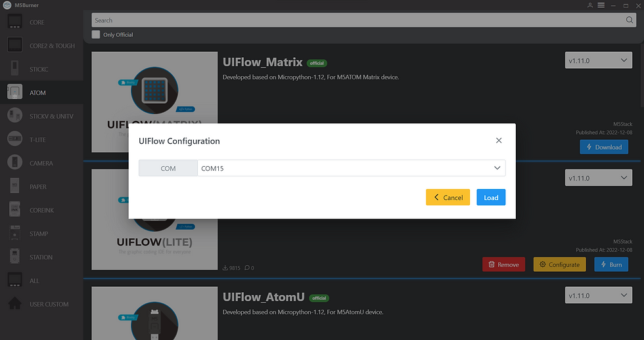Switch to the CAMERA category label
This screenshot has height=340, width=644.
(41, 163)
